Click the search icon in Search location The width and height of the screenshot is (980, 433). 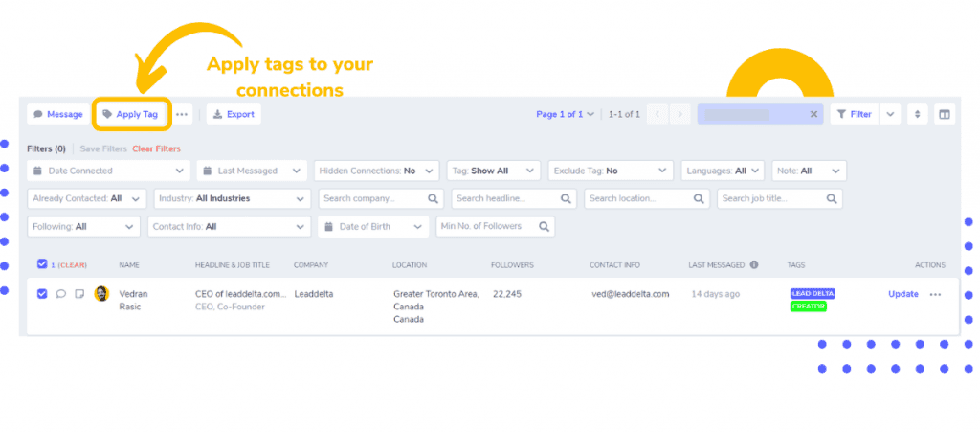699,199
